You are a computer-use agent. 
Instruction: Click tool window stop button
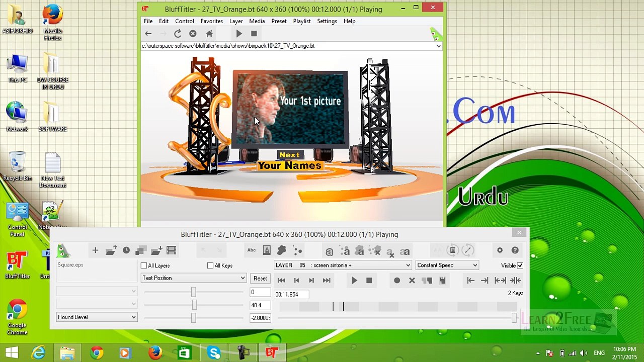pyautogui.click(x=369, y=281)
